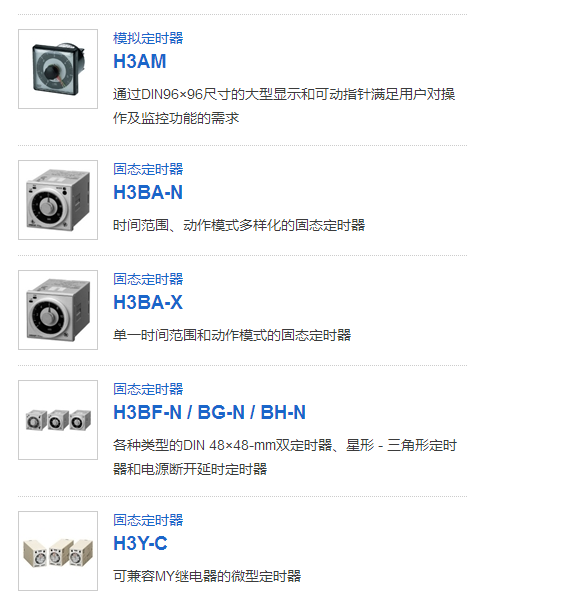575x601 pixels.
Task: Select 固态定时器 label above H3Y-C
Action: pyautogui.click(x=148, y=520)
